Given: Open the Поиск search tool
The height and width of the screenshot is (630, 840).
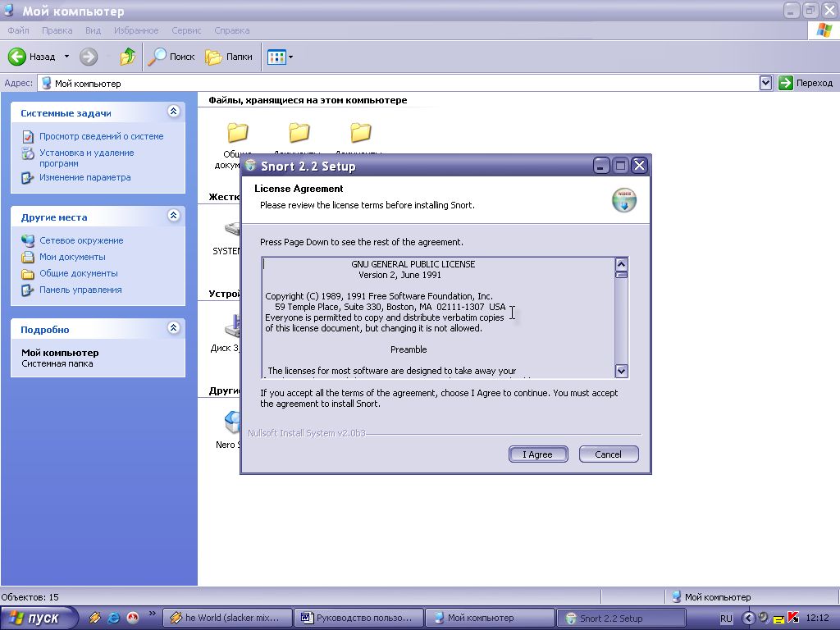Looking at the screenshot, I should (171, 57).
